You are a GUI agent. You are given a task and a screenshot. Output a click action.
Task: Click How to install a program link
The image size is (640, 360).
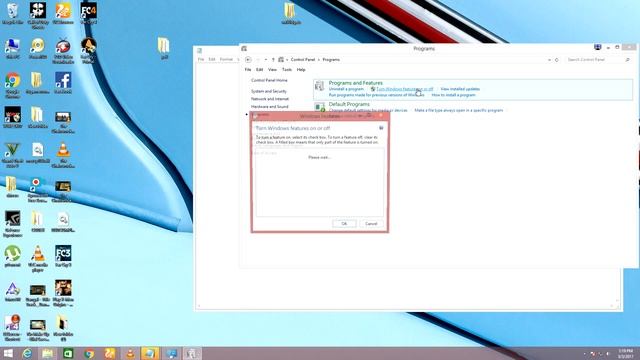(453, 95)
